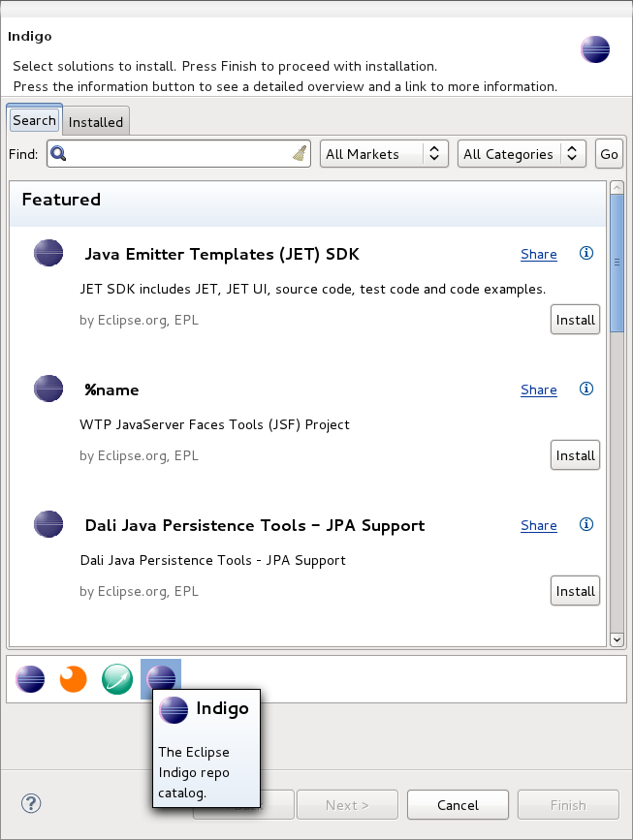Share Java Emitter Templates SDK
This screenshot has width=633, height=840.
click(539, 254)
